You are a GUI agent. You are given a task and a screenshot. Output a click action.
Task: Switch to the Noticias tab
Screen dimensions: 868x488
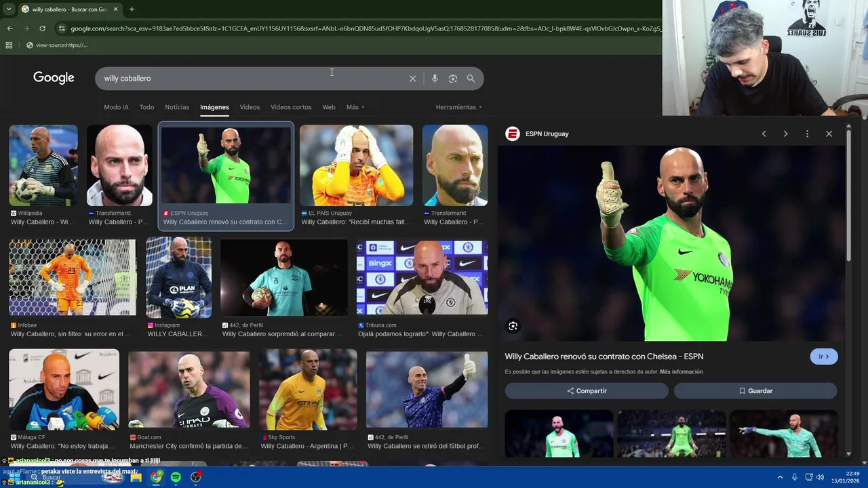pyautogui.click(x=177, y=107)
